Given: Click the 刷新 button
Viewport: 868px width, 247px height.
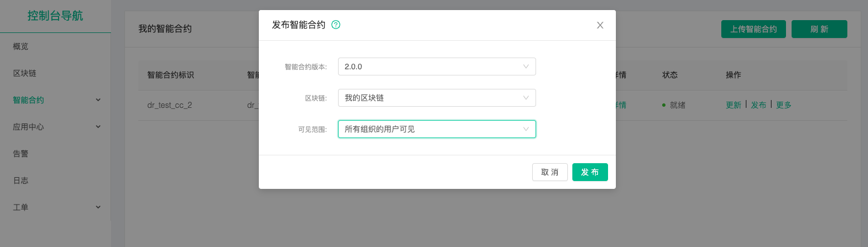Looking at the screenshot, I should coord(819,29).
